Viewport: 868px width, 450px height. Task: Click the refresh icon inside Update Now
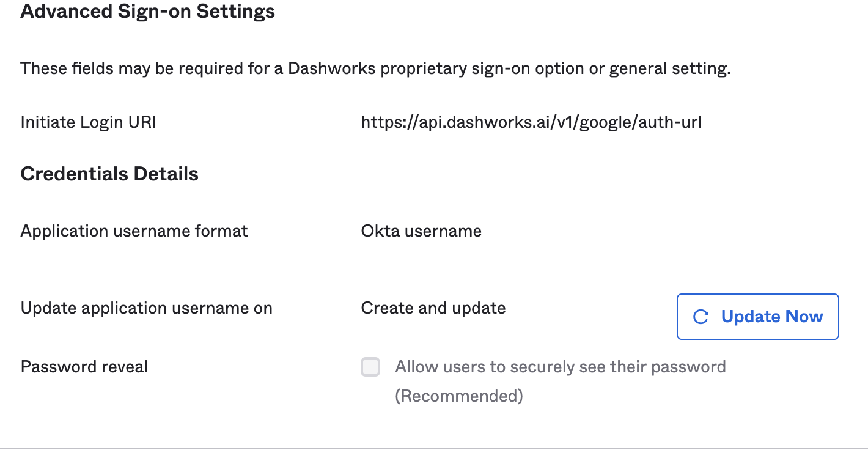click(x=701, y=317)
